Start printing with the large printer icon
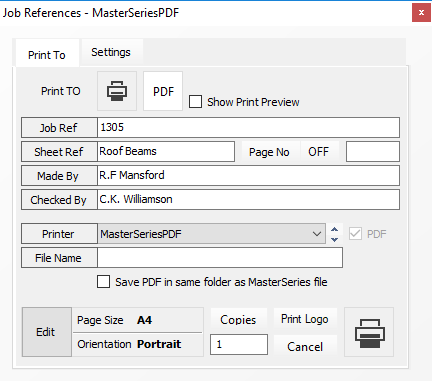 click(369, 332)
